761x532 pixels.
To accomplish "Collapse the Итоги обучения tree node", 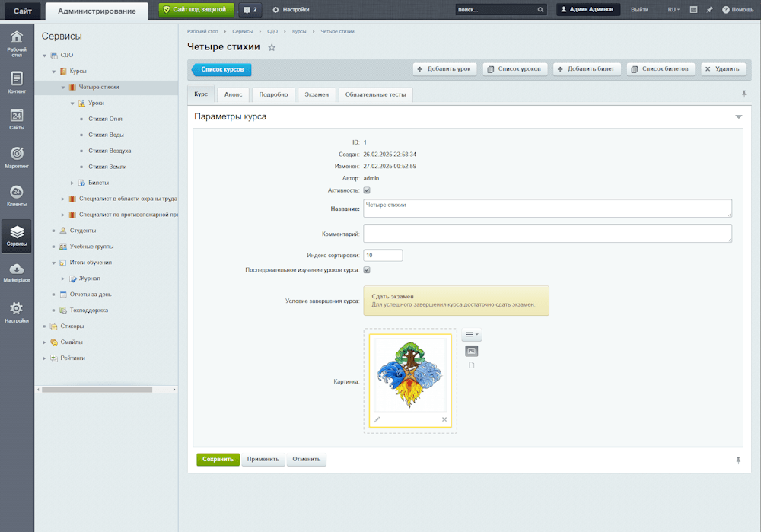I will [x=54, y=263].
